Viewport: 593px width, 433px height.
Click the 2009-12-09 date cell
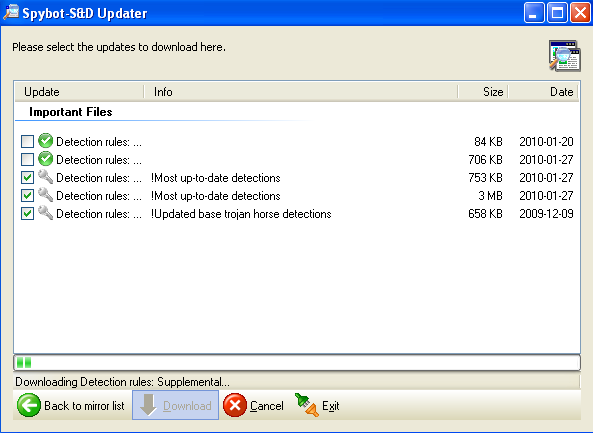click(546, 214)
